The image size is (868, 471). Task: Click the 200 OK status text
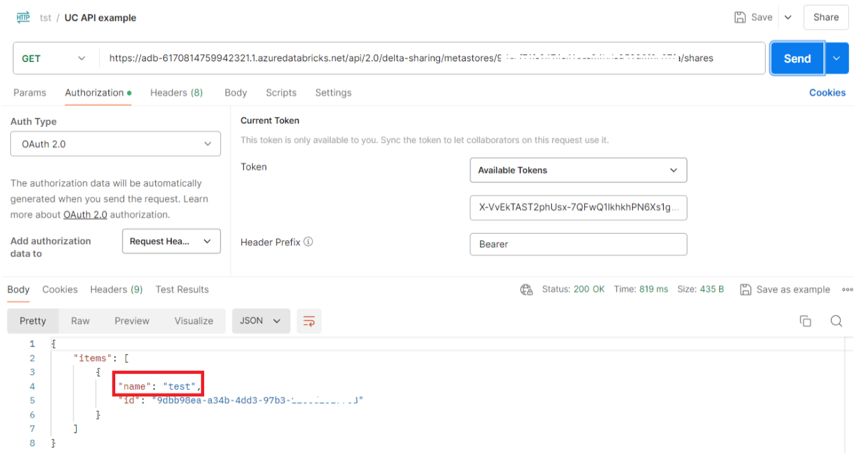point(589,289)
